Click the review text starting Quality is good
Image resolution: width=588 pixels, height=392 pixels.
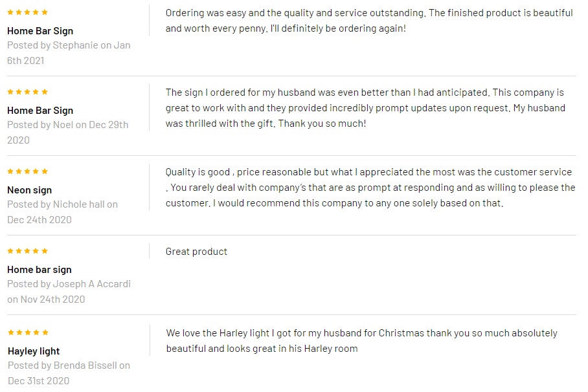coord(370,188)
